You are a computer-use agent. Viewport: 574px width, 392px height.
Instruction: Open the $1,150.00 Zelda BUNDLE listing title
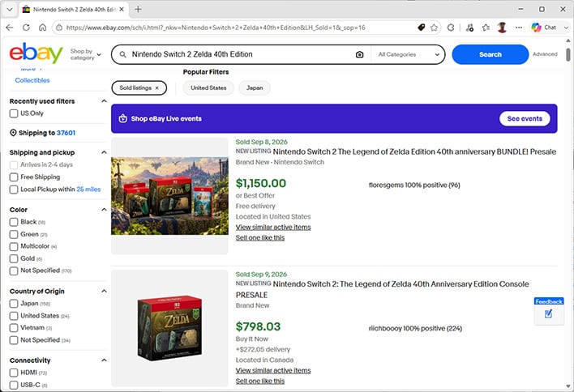(x=414, y=151)
